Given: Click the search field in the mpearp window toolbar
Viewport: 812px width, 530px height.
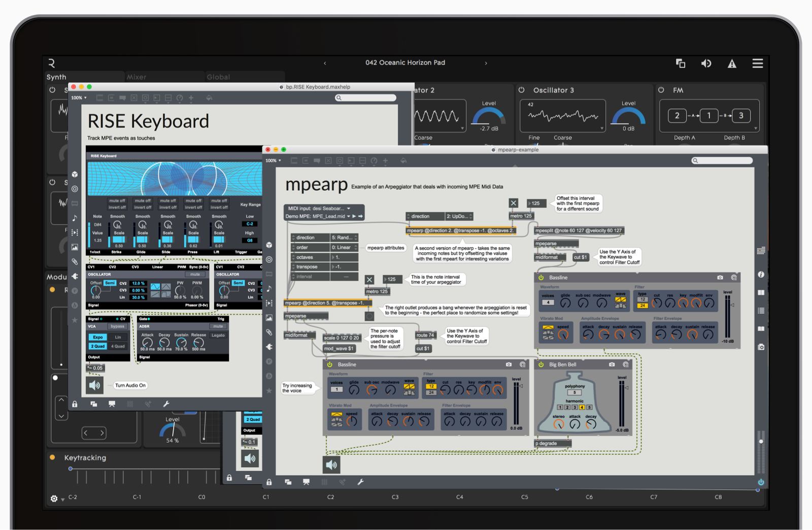Looking at the screenshot, I should tap(722, 161).
